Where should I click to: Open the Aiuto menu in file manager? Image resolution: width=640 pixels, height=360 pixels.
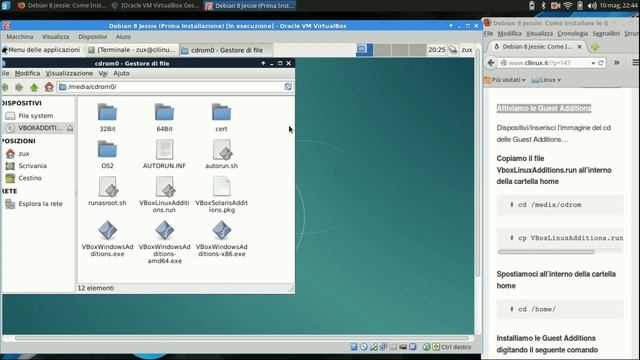121,73
